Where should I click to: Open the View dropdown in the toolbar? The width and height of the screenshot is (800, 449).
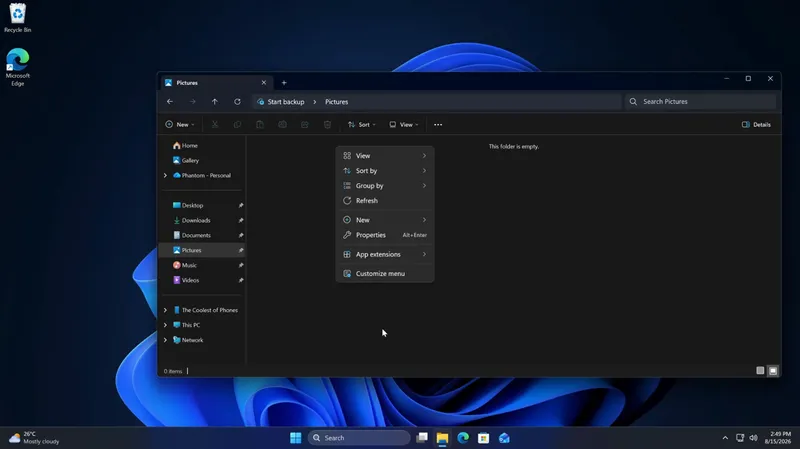404,124
